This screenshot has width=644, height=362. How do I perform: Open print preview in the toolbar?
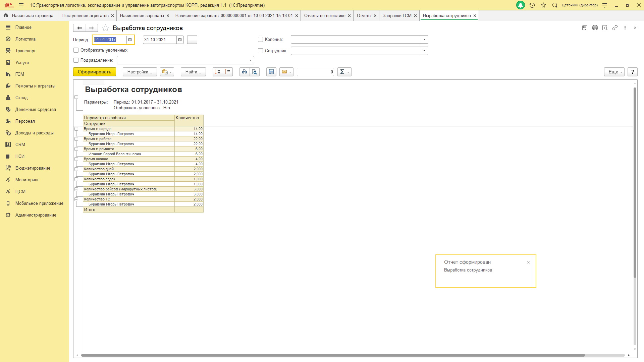click(255, 72)
